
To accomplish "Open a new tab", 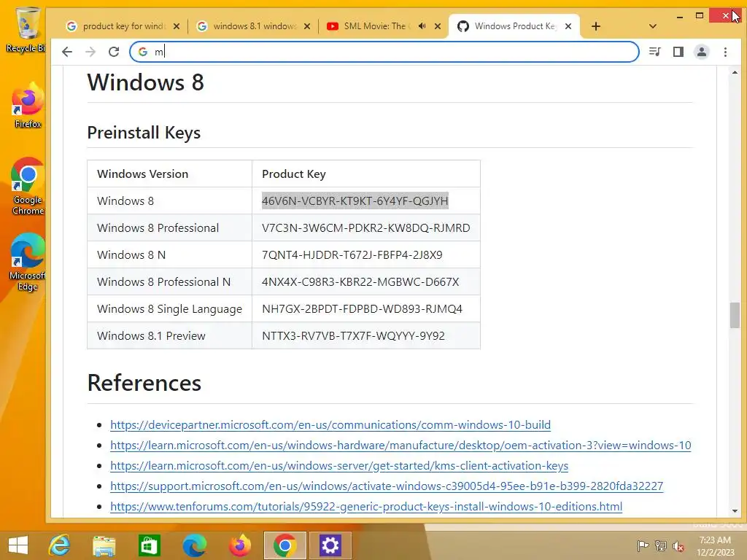I will coord(595,26).
